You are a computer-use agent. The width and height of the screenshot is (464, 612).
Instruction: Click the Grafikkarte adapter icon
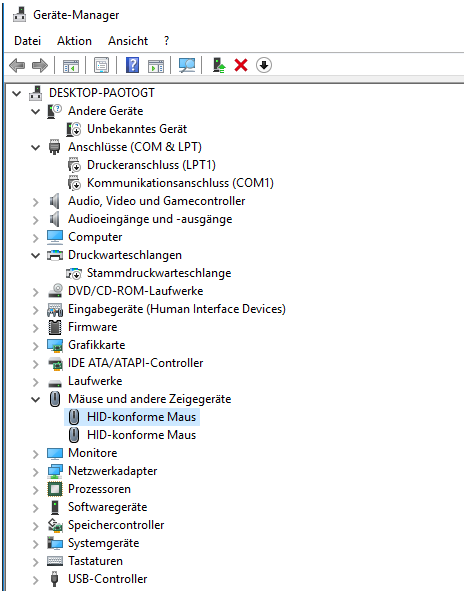click(55, 345)
